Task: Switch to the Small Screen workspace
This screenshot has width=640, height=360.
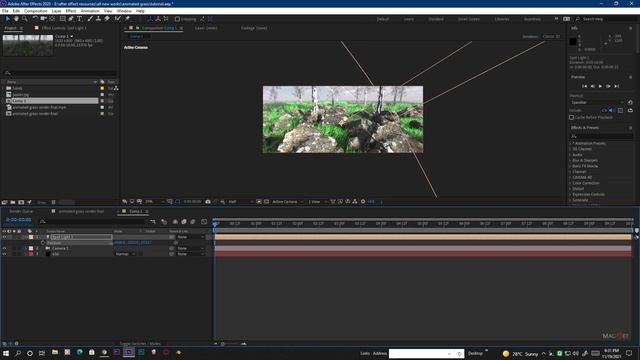Action: click(x=469, y=19)
